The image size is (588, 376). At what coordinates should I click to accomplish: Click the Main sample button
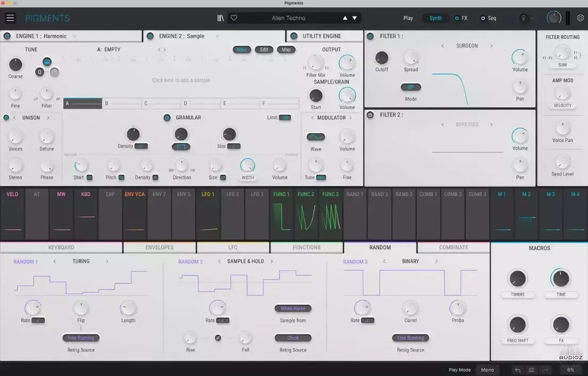[242, 50]
